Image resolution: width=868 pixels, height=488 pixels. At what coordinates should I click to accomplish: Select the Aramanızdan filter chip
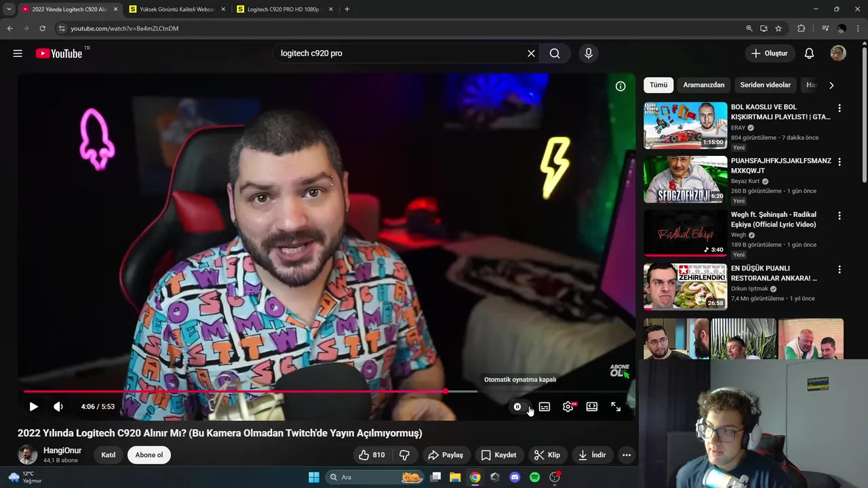(704, 85)
